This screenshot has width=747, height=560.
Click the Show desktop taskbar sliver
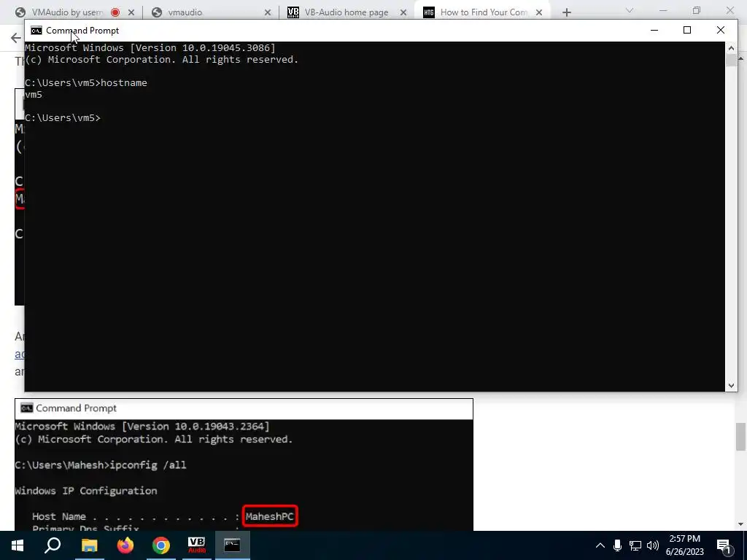tap(745, 545)
